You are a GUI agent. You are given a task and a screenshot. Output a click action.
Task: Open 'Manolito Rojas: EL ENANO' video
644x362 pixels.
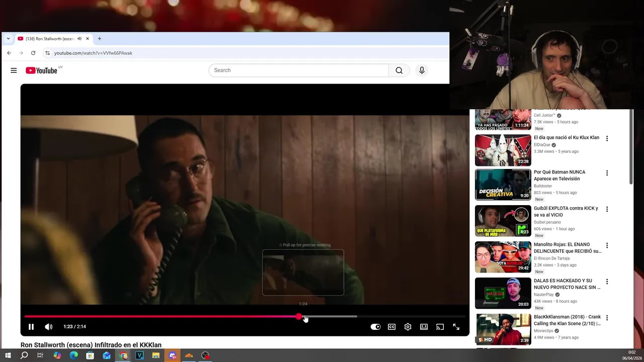(x=568, y=248)
